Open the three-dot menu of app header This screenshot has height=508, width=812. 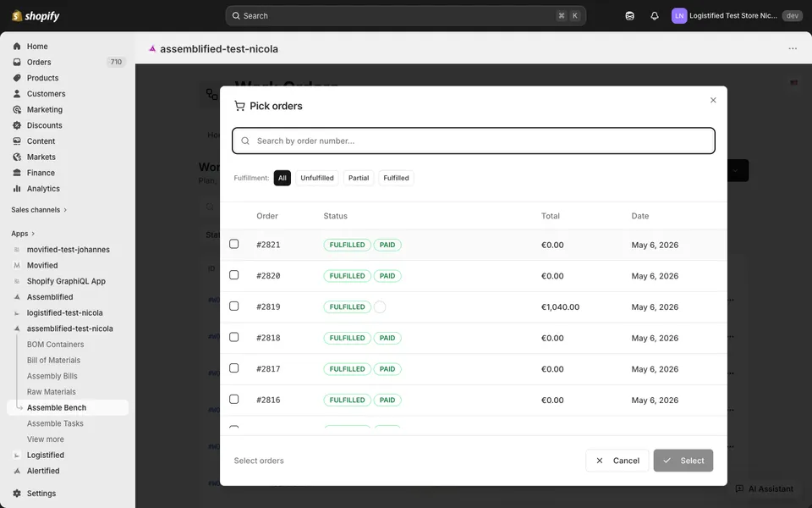pos(793,49)
